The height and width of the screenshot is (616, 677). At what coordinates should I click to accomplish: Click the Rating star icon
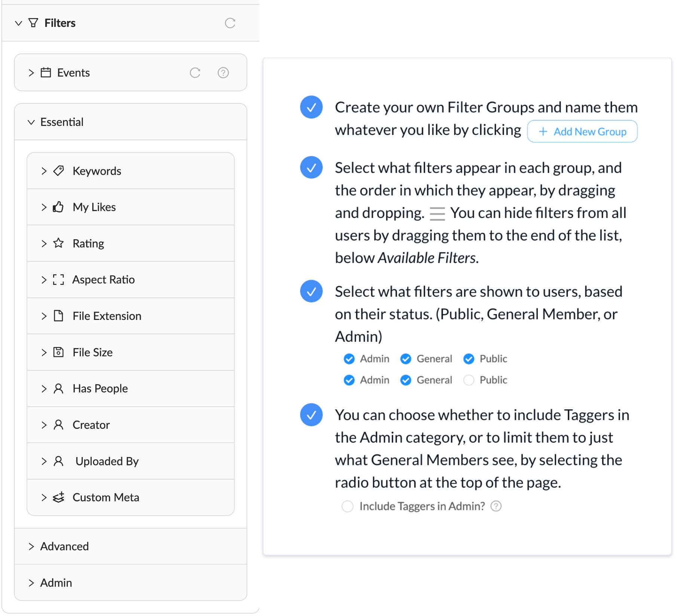tap(58, 243)
